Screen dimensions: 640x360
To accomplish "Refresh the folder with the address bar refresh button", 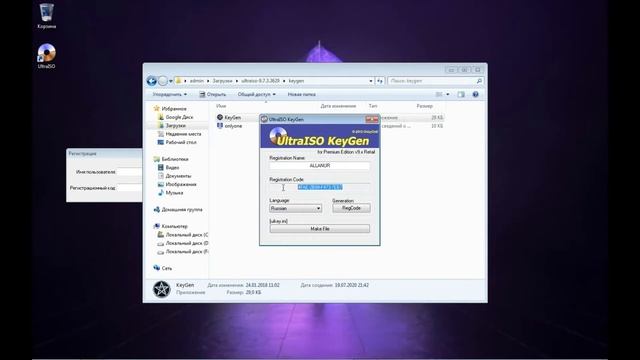I will tap(380, 81).
